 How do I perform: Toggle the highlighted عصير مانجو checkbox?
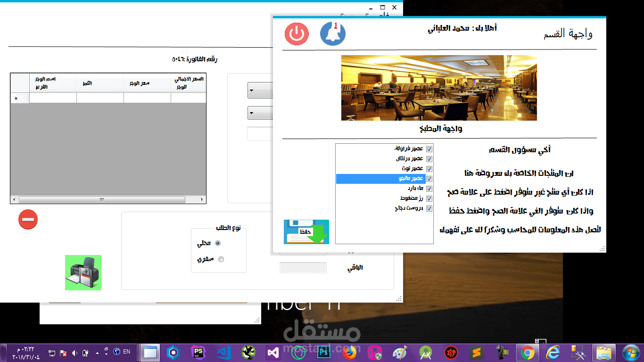[x=429, y=179]
